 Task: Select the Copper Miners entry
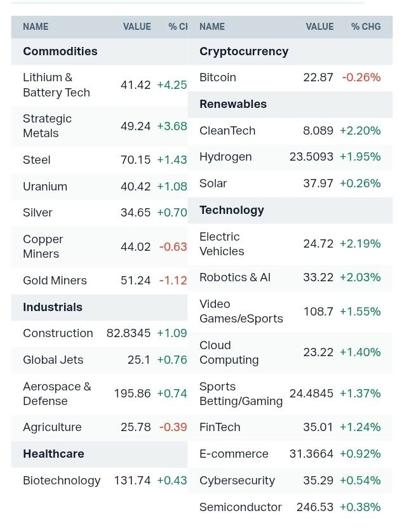point(43,246)
